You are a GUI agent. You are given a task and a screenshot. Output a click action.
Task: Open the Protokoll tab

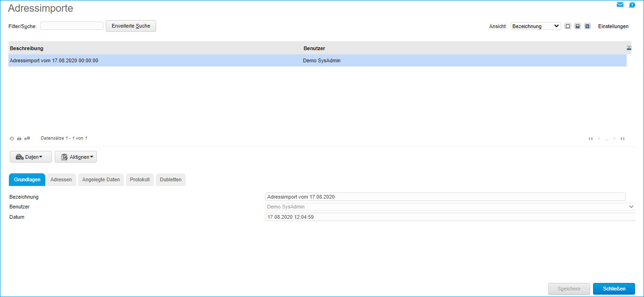pos(139,180)
